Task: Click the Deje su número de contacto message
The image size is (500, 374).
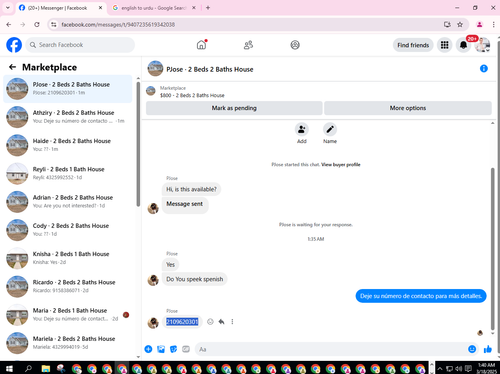Action: (421, 296)
